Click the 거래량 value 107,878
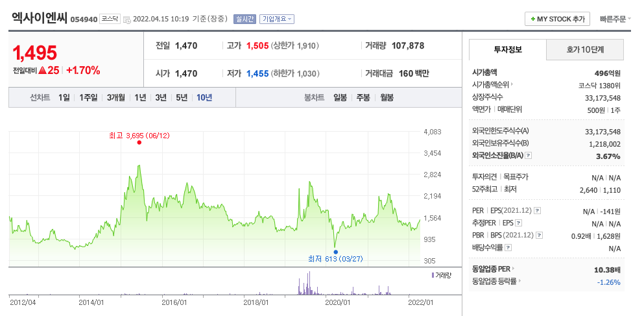Screen dimensions: 644x316 coord(408,46)
